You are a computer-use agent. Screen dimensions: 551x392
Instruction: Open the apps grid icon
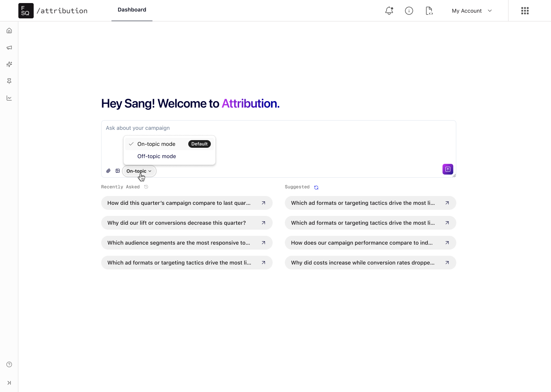click(x=525, y=11)
